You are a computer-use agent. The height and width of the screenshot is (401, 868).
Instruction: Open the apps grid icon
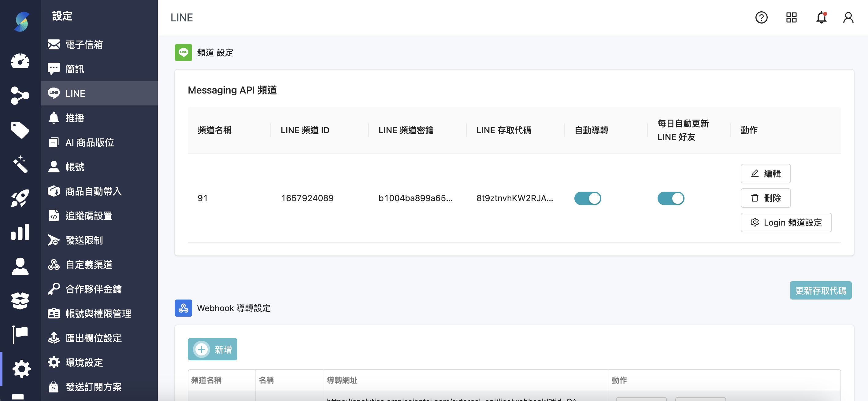tap(791, 17)
